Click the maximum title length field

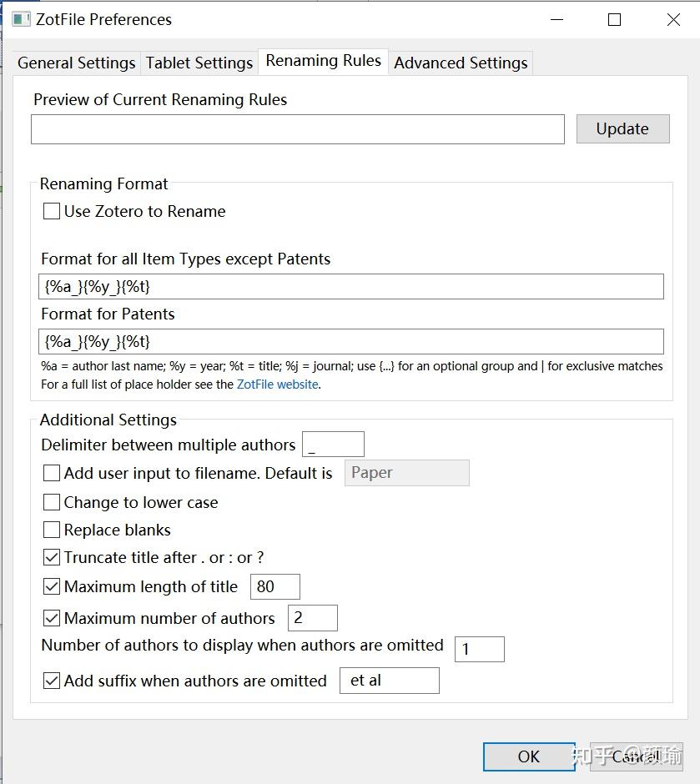click(274, 586)
